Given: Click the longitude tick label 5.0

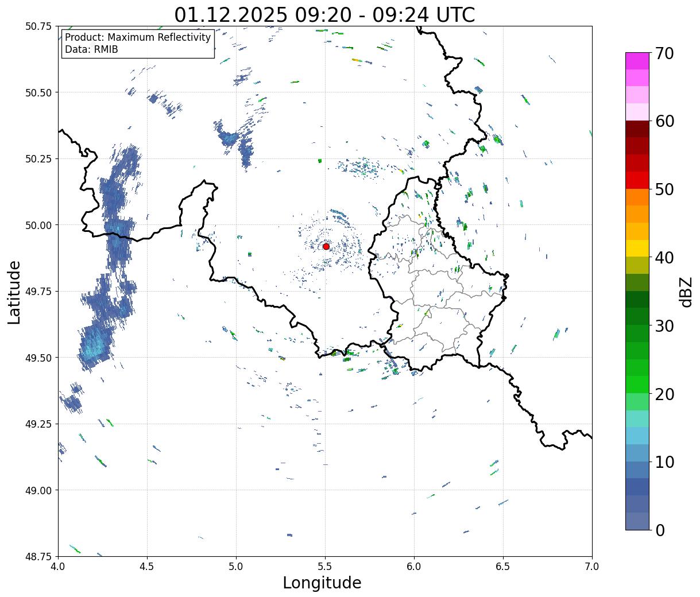Looking at the screenshot, I should click(236, 566).
